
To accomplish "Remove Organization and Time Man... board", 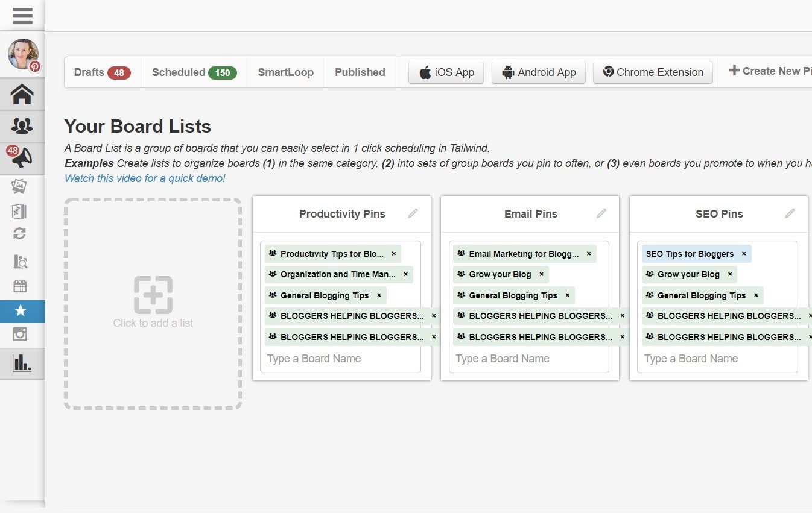I will point(405,274).
